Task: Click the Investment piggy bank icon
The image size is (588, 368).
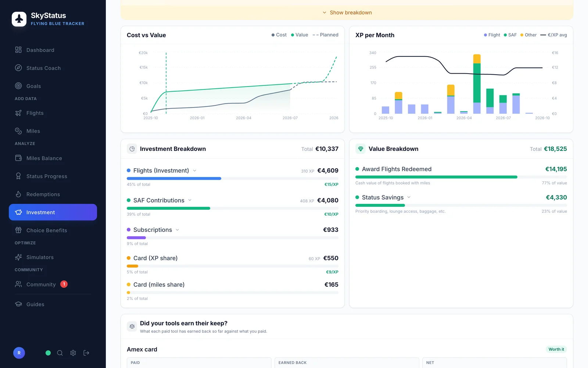Action: coord(18,212)
